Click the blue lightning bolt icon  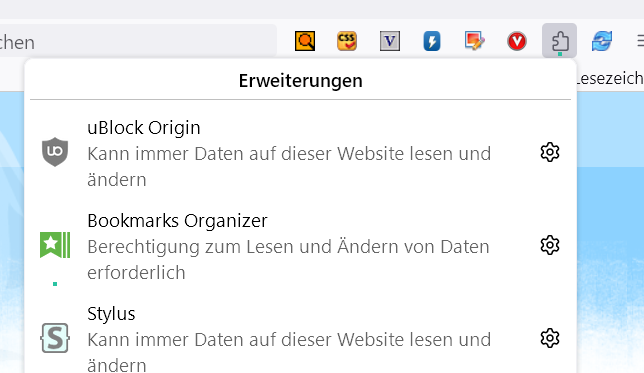(432, 41)
